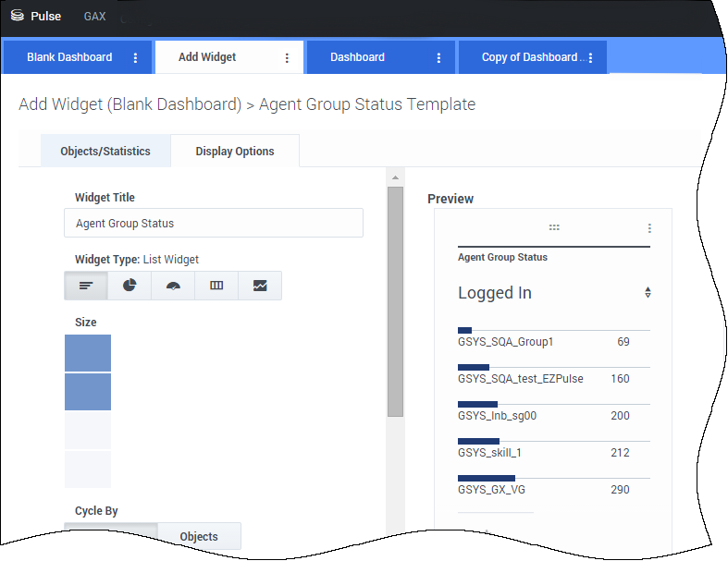Open the GAX menu item
Screen dimensions: 728x561
tap(94, 17)
